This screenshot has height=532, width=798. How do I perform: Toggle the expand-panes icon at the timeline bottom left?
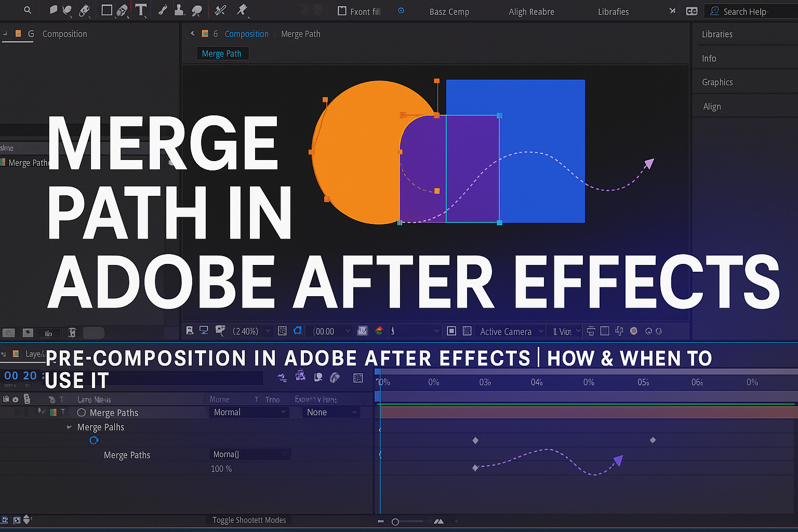(x=5, y=520)
